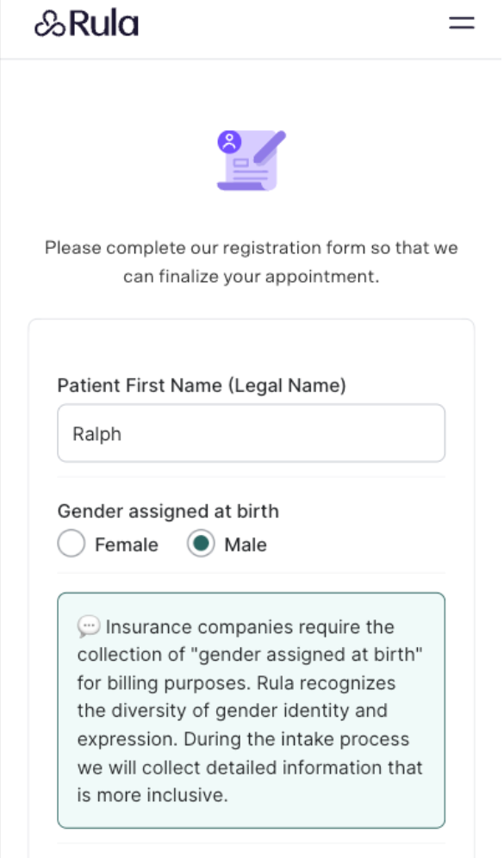Click the divider line below the name field

[251, 478]
